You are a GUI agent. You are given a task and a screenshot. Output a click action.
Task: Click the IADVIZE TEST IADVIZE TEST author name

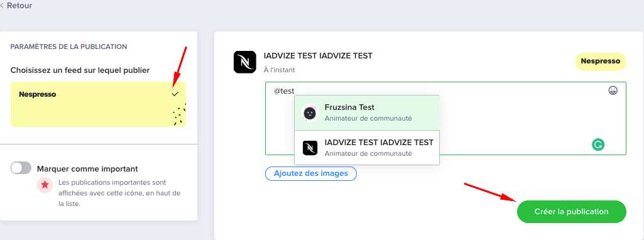coord(318,55)
